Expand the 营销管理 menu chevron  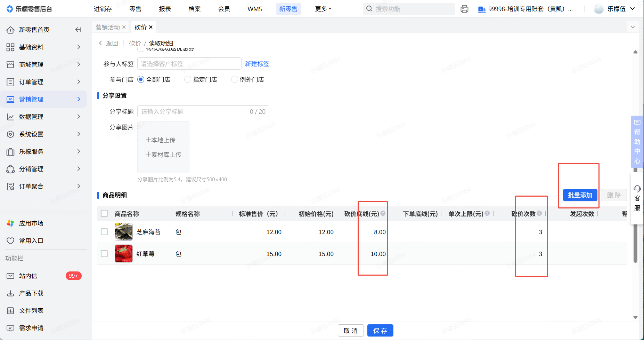79,99
